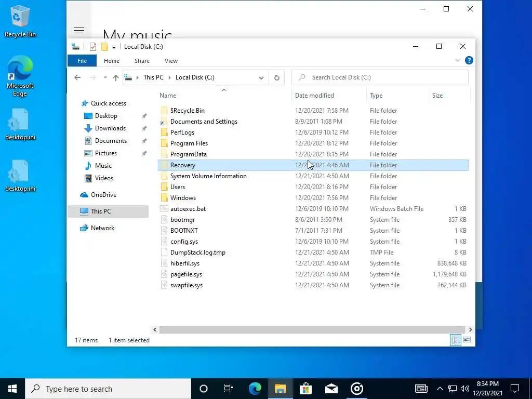532x399 pixels.
Task: Open address bar history dropdown
Action: (261, 78)
